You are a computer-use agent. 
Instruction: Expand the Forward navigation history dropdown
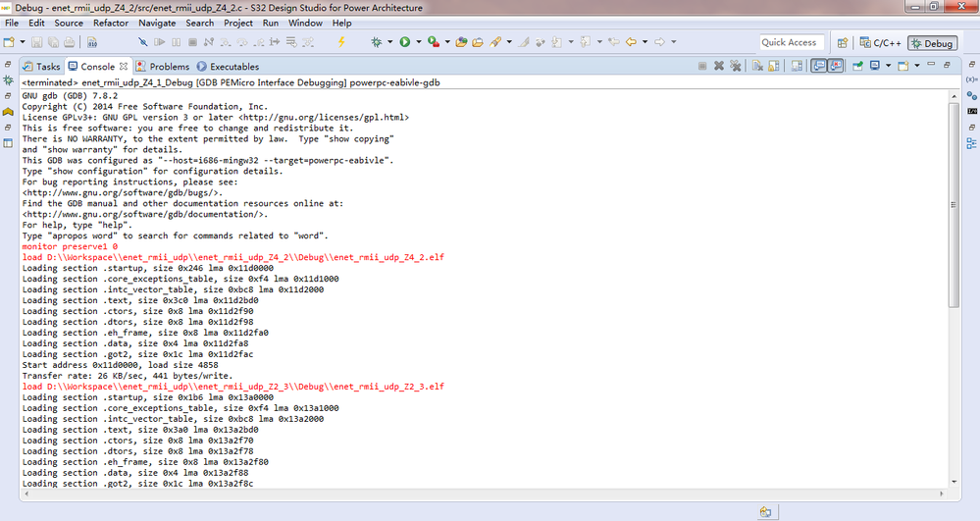click(x=674, y=42)
